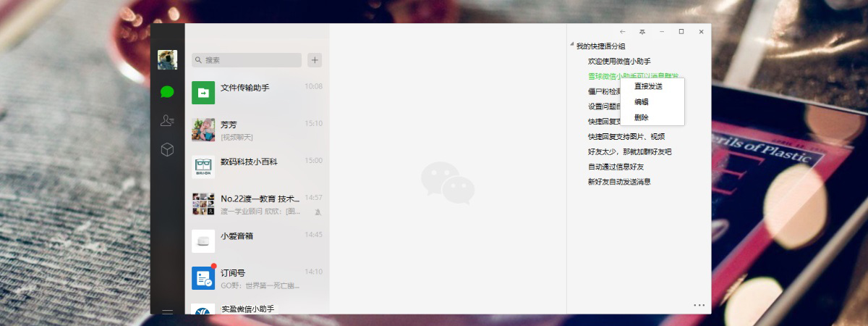Select the 设置问题自… quick phrase
The width and height of the screenshot is (868, 326).
605,106
